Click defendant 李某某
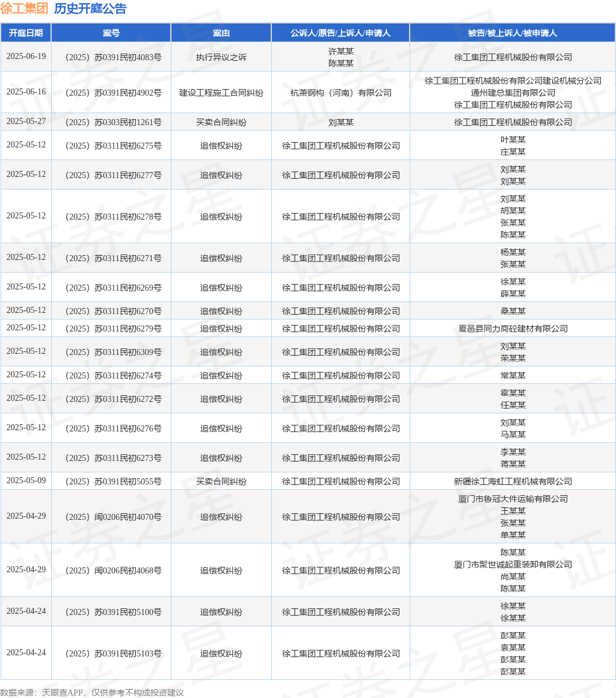Screen dimensions: 616x698 (x=513, y=452)
